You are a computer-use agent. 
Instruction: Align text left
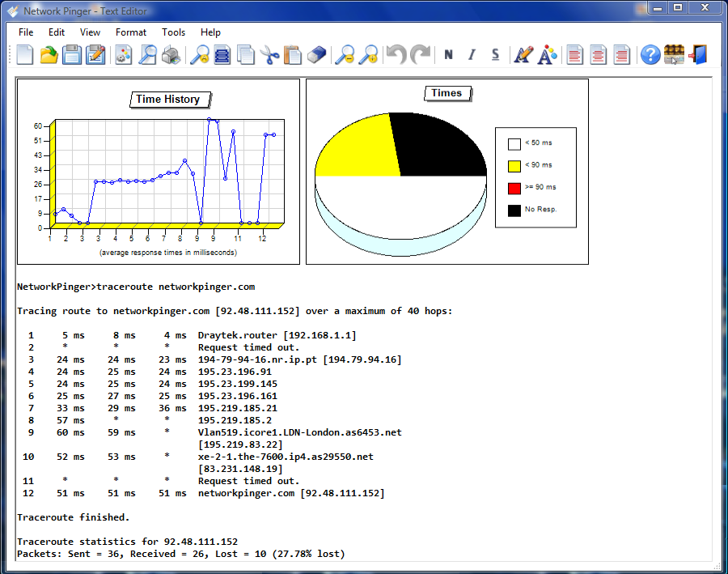click(x=575, y=55)
